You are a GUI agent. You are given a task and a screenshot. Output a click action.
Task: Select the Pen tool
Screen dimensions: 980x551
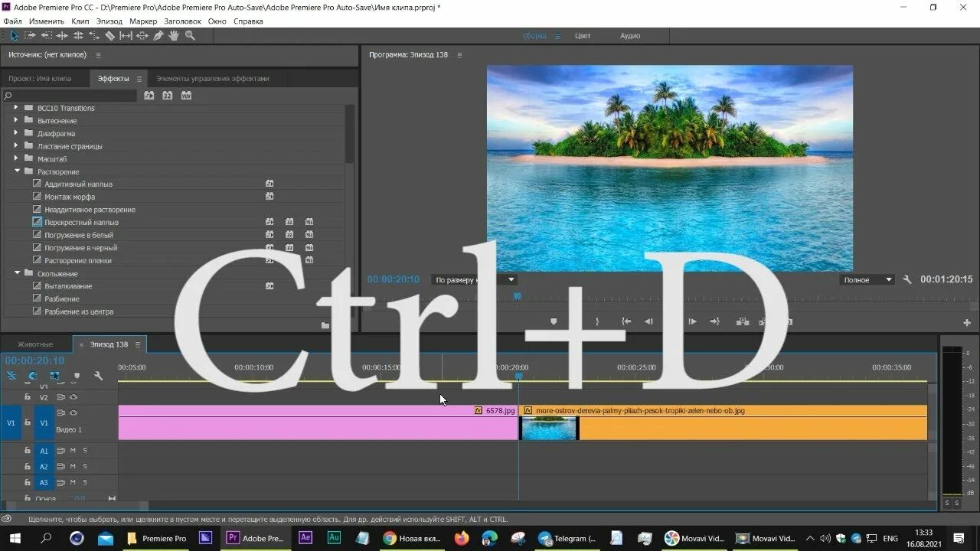pyautogui.click(x=158, y=35)
